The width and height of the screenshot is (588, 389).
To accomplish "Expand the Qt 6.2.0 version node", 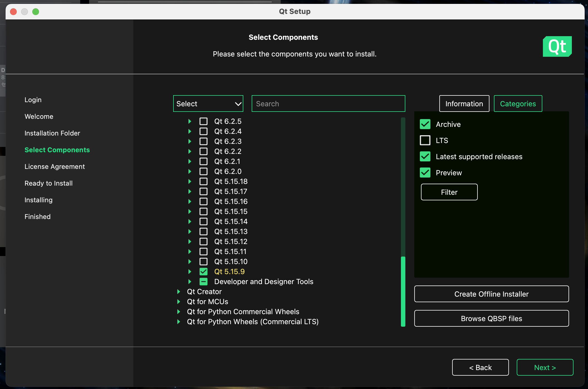I will (190, 171).
